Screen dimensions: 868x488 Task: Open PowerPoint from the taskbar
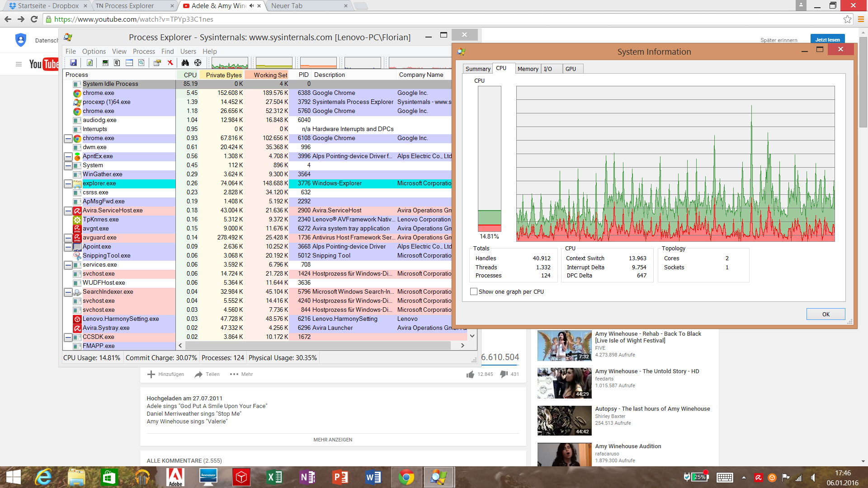point(340,477)
